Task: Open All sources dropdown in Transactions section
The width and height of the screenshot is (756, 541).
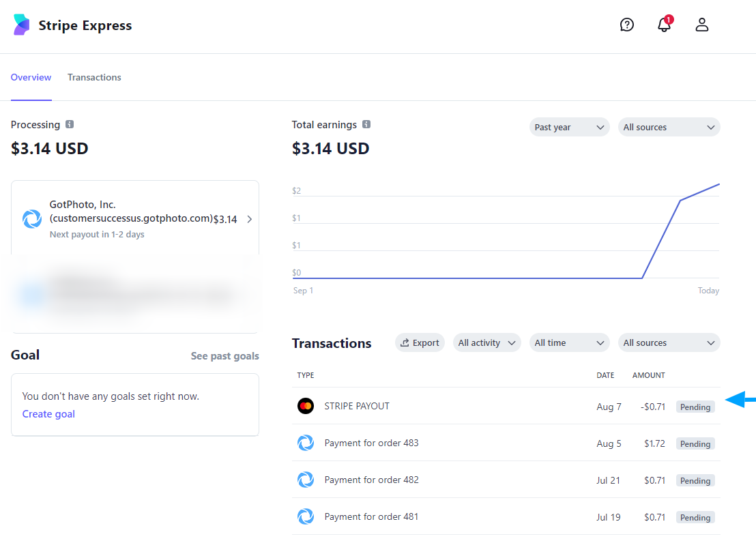Action: tap(669, 343)
